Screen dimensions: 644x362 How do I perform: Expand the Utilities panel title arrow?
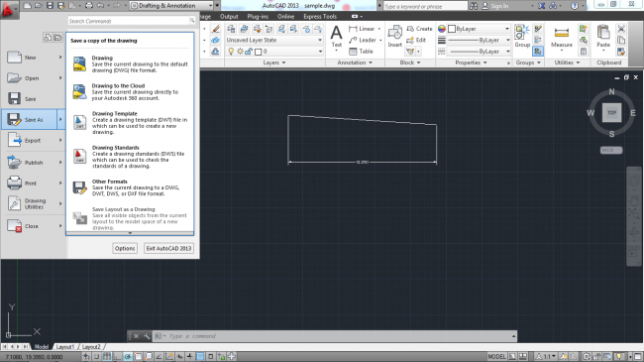tap(578, 62)
